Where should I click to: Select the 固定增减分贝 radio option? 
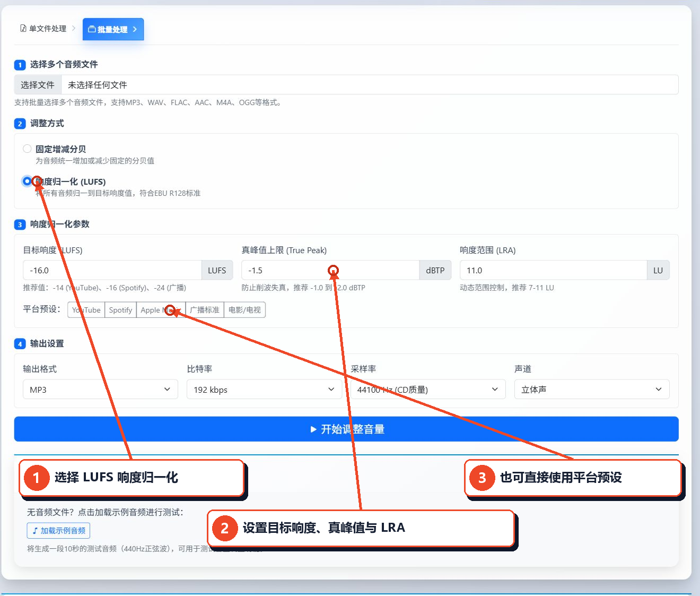27,149
